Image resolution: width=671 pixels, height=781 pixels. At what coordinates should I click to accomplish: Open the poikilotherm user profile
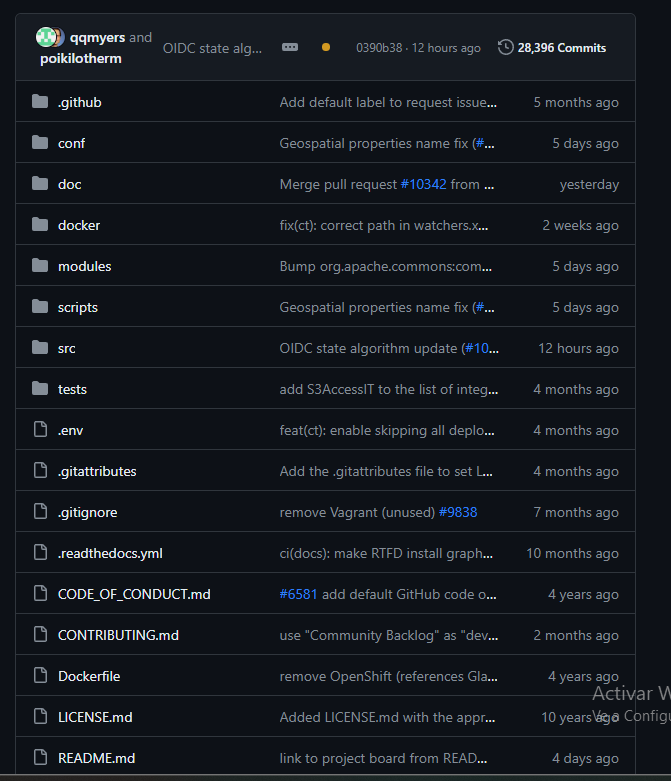[80, 58]
